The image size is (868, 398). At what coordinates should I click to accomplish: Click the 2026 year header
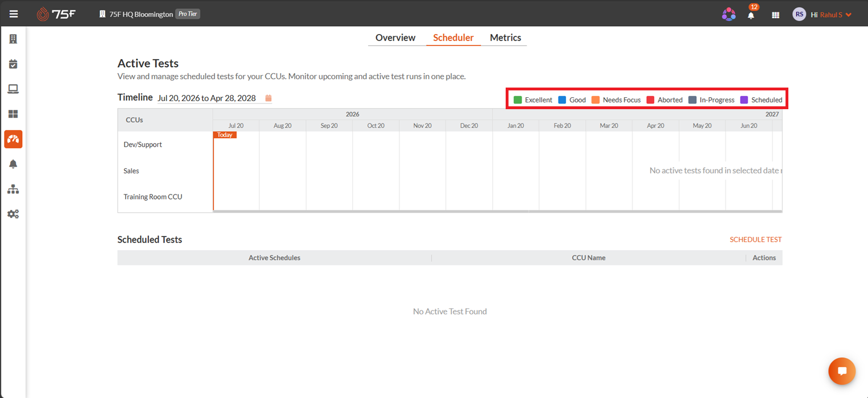tap(353, 114)
